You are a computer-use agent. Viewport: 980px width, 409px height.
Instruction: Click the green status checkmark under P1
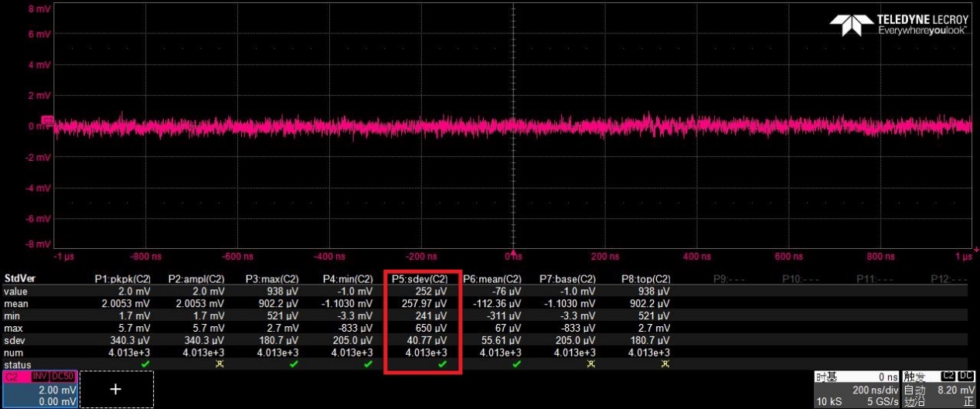click(145, 364)
